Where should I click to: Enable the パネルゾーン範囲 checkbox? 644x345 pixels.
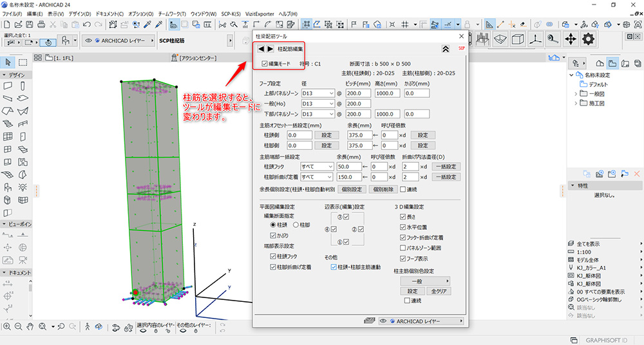click(402, 247)
